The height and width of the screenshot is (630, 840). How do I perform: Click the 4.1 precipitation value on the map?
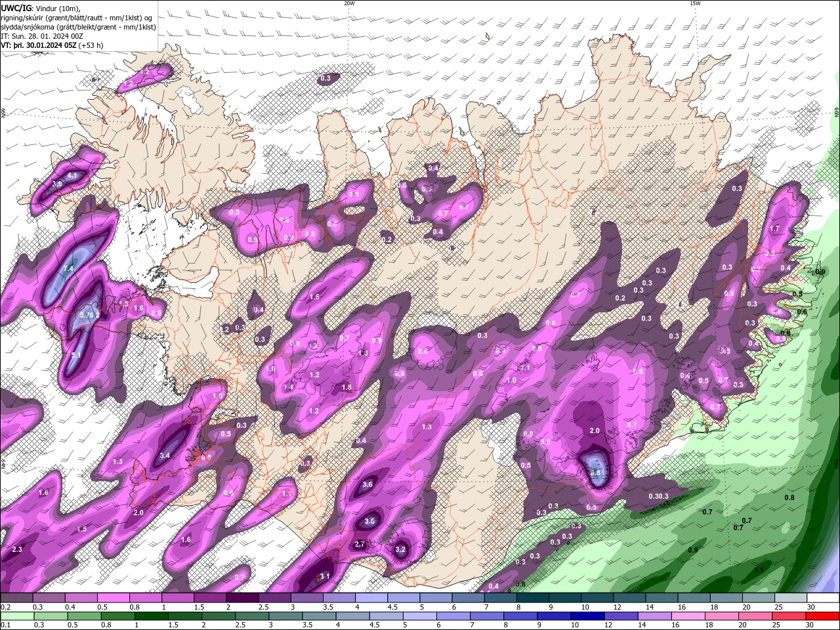click(x=72, y=175)
